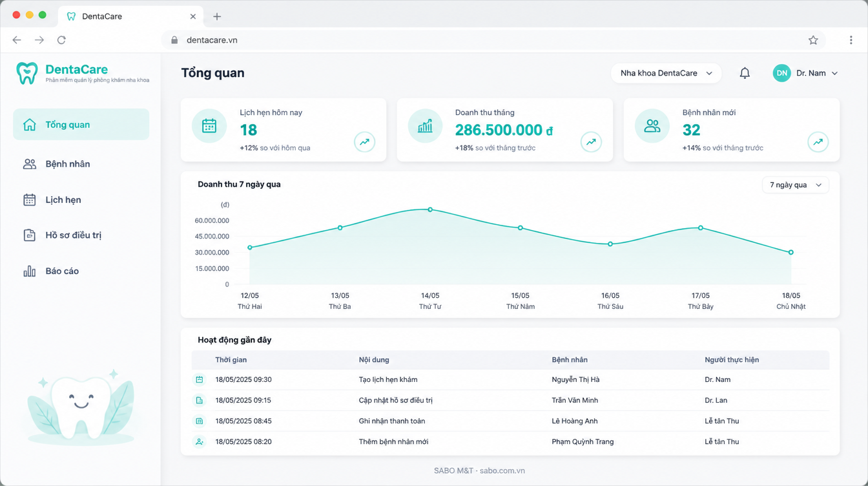Click the DN user avatar

coord(781,73)
